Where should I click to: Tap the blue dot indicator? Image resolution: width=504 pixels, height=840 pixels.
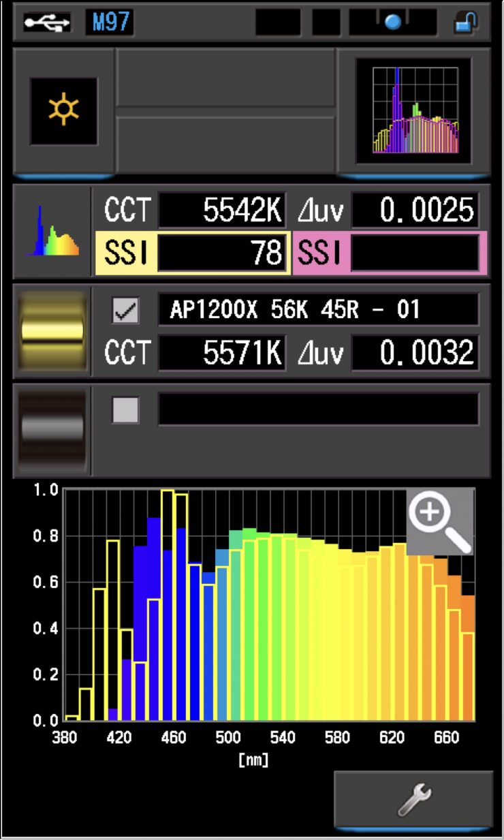393,22
